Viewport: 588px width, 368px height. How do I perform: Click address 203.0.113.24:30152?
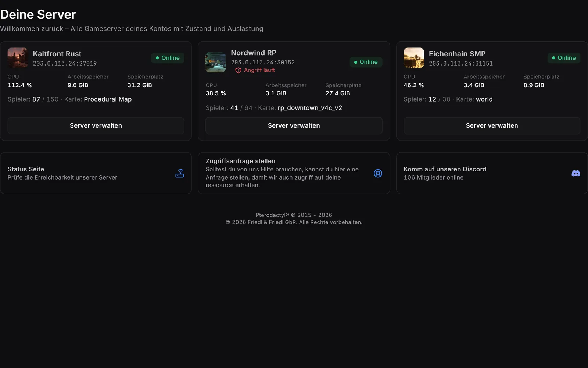263,63
